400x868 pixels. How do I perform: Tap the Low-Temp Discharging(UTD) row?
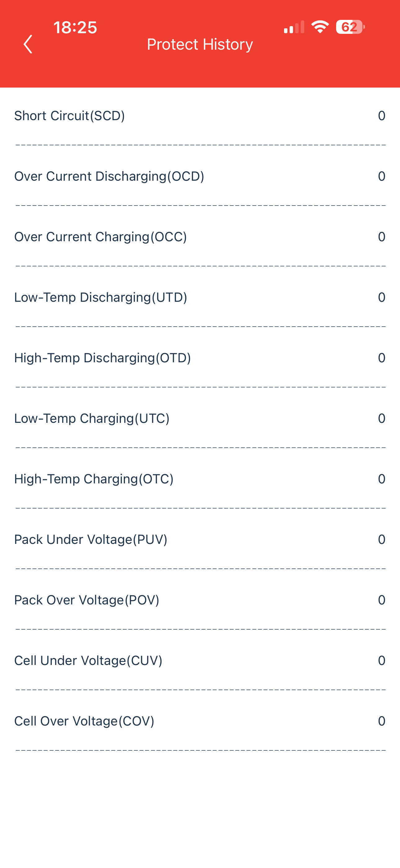[200, 297]
